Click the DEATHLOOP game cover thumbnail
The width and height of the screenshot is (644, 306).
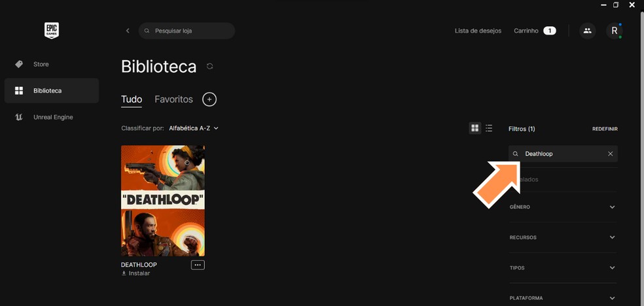click(163, 201)
